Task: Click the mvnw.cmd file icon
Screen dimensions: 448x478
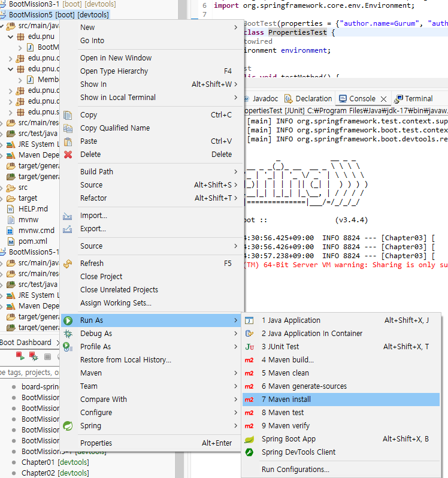Action: pos(10,231)
